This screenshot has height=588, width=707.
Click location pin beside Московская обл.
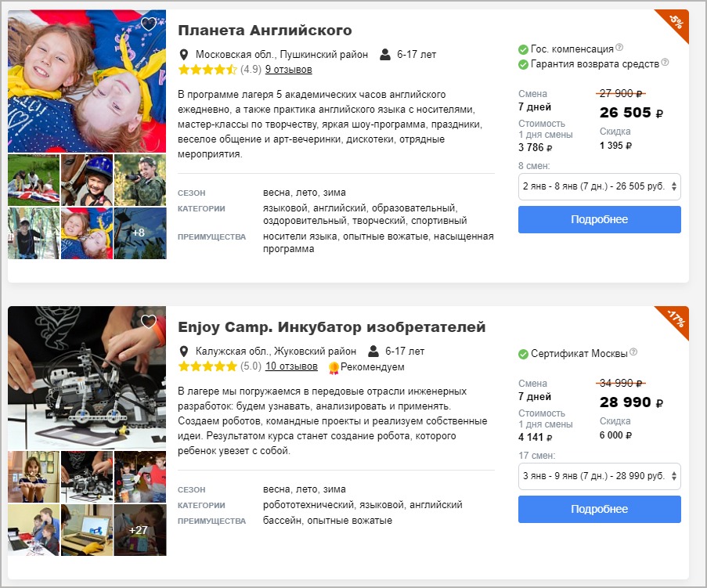pos(183,55)
